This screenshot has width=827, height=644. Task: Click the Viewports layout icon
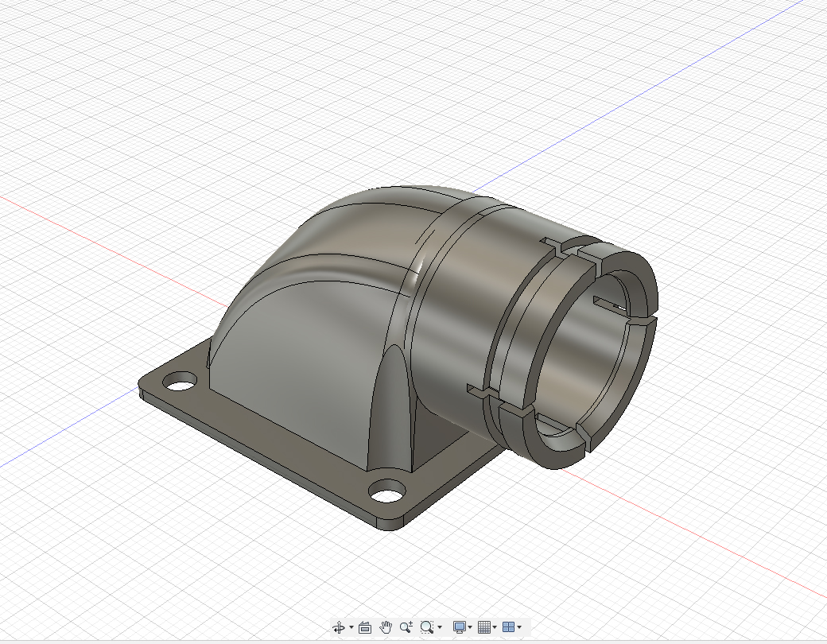point(508,627)
